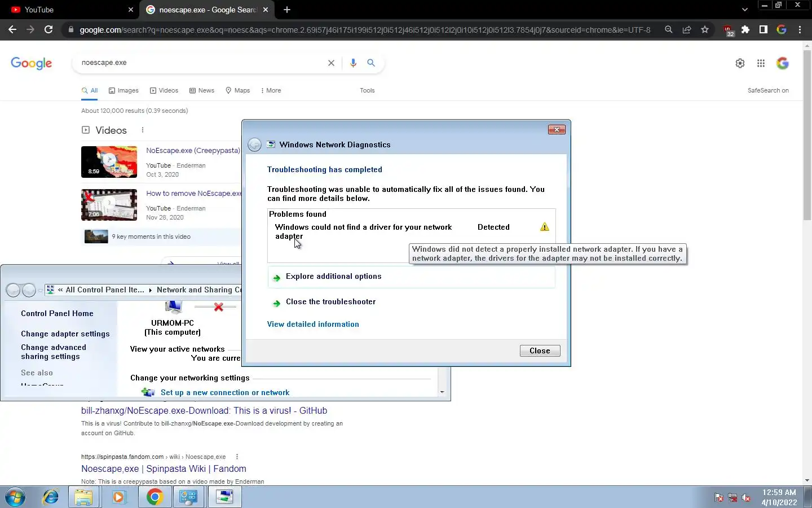The image size is (812, 508).
Task: Play the How to remove NoEscape.exe thumbnail
Action: (x=109, y=205)
